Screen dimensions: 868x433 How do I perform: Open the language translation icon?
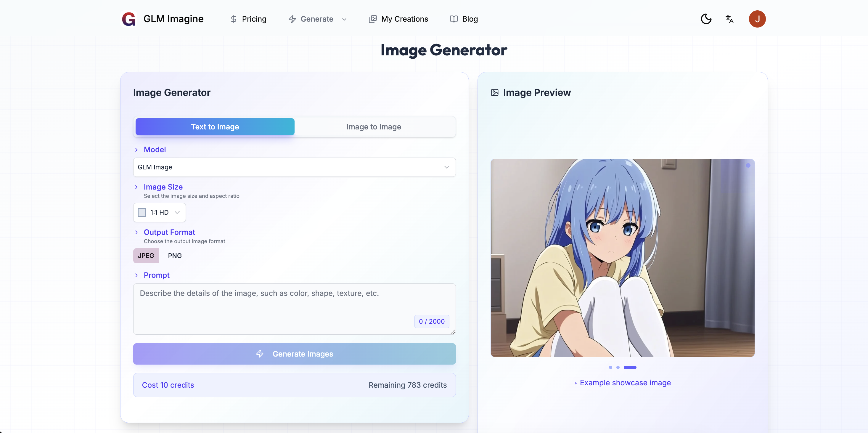pos(729,19)
